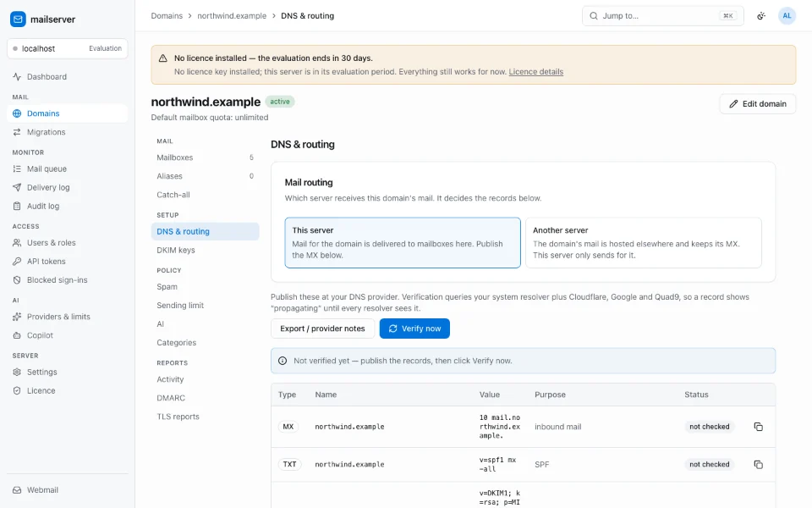Click the '10 mail.northwind.example.' value
This screenshot has width=812, height=508.
(x=500, y=427)
